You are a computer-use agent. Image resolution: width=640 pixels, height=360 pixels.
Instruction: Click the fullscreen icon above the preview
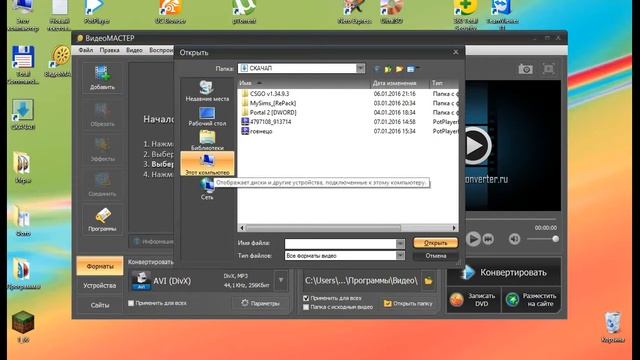point(549,69)
